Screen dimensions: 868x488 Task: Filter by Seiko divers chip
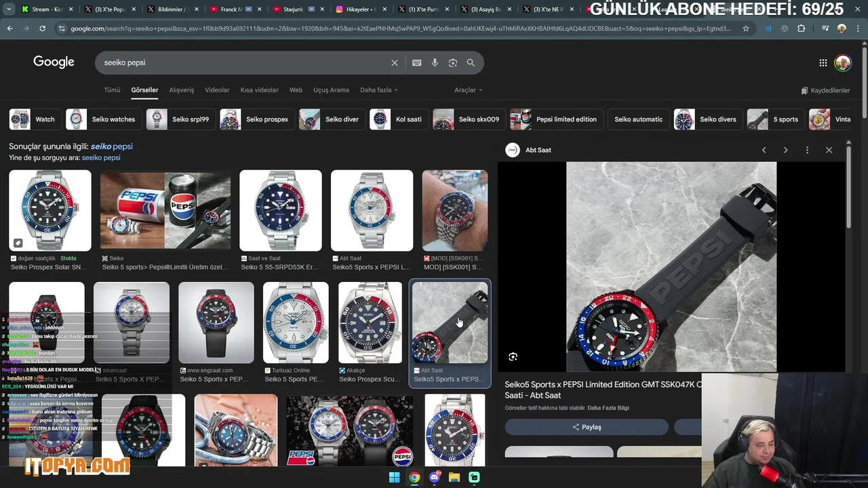pos(708,119)
